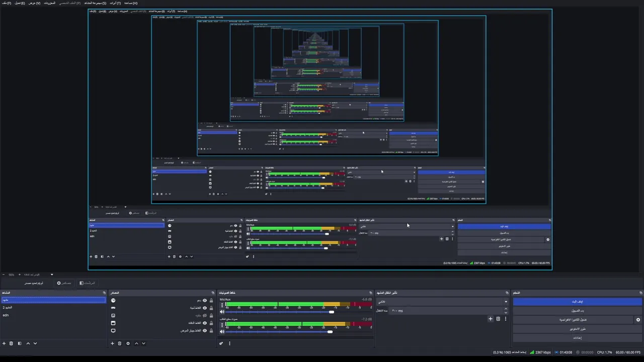Image resolution: width=644 pixels, height=362 pixels.
Task: Add a scene transition with the plus icon
Action: (x=491, y=319)
